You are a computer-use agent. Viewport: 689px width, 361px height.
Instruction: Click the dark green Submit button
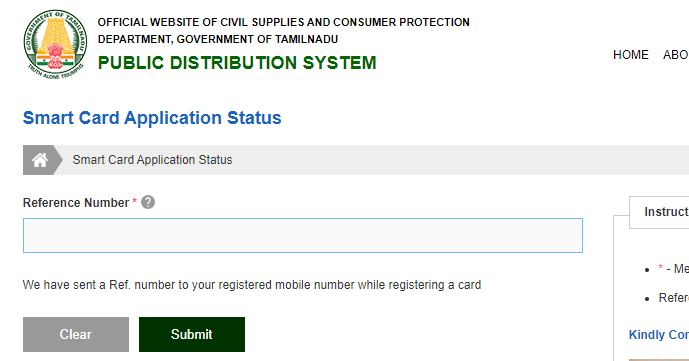[x=192, y=334]
